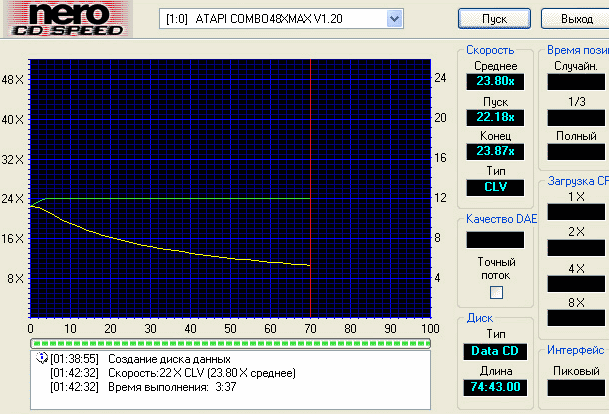This screenshot has height=414, width=609.
Task: Open the ATAPI COMBO48XMAX drive dropdown
Action: (272, 19)
